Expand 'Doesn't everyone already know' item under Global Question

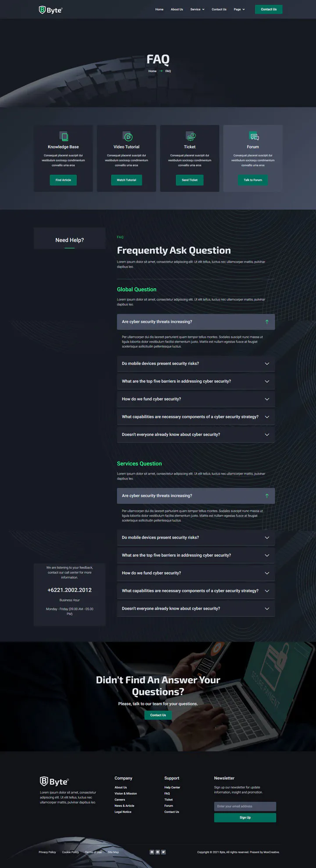point(196,434)
